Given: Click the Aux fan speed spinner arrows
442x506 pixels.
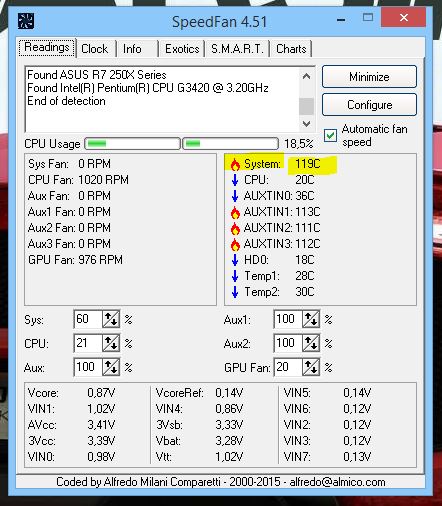Looking at the screenshot, I should point(111,367).
